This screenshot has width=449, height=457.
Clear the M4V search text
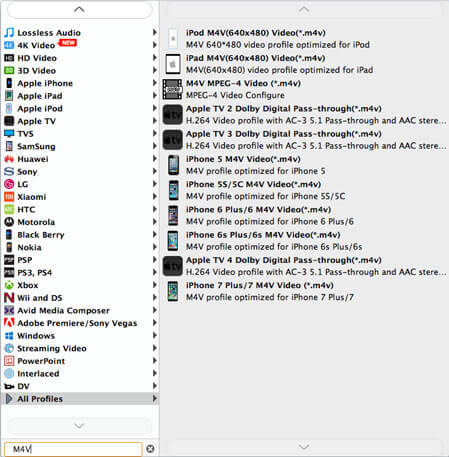pyautogui.click(x=150, y=449)
